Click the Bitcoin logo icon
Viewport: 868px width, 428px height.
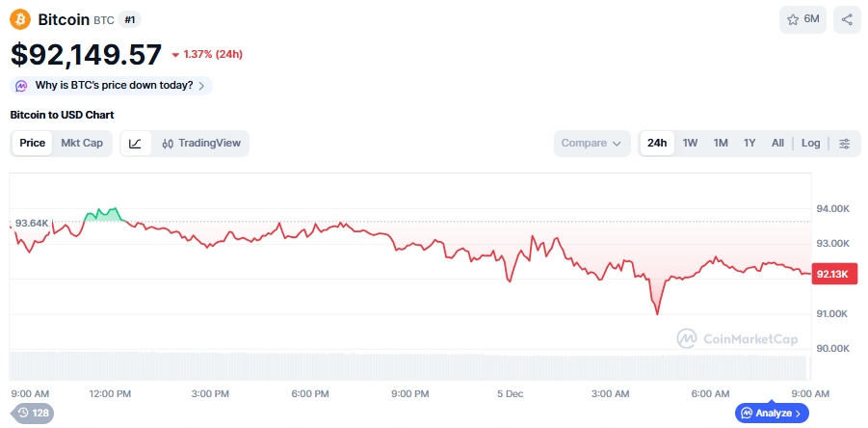click(x=20, y=18)
